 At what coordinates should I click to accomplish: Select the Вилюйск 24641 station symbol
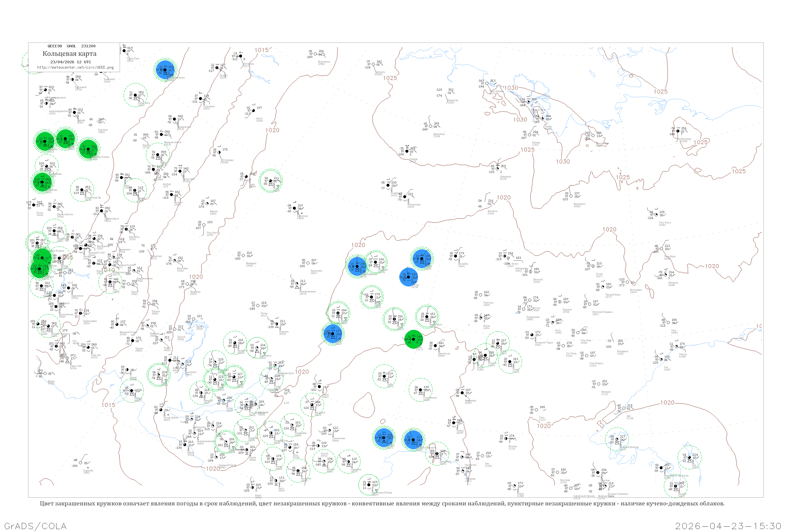[x=456, y=256]
